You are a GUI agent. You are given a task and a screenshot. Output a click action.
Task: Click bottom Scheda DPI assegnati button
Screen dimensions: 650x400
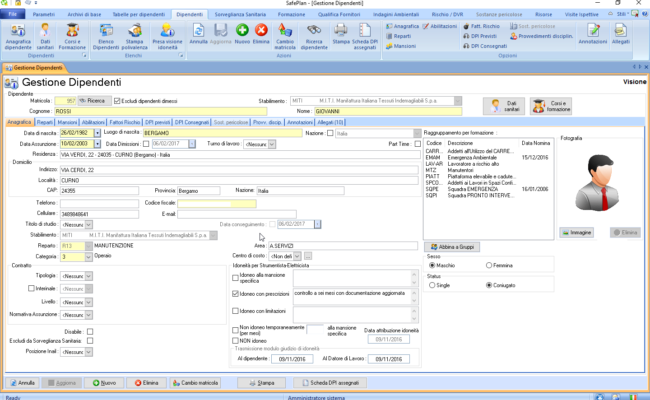330,383
